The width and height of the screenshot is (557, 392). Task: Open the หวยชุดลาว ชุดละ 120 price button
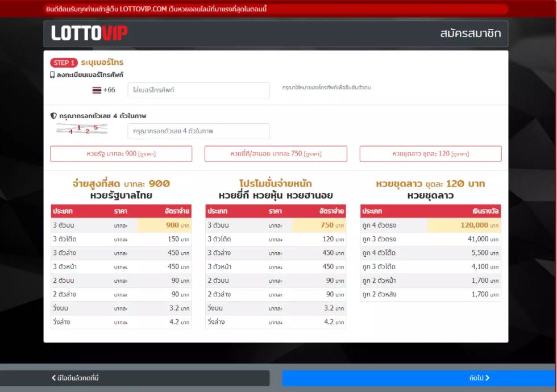(x=431, y=154)
